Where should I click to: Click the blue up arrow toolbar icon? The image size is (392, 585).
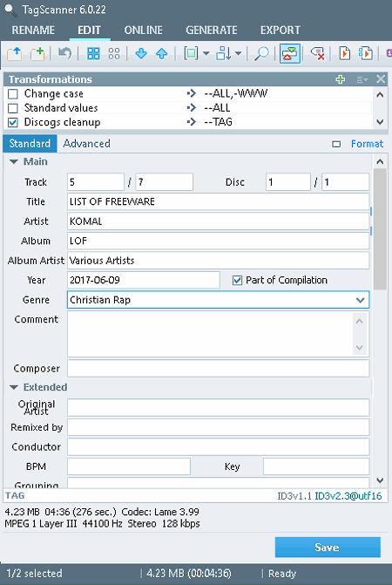click(162, 53)
